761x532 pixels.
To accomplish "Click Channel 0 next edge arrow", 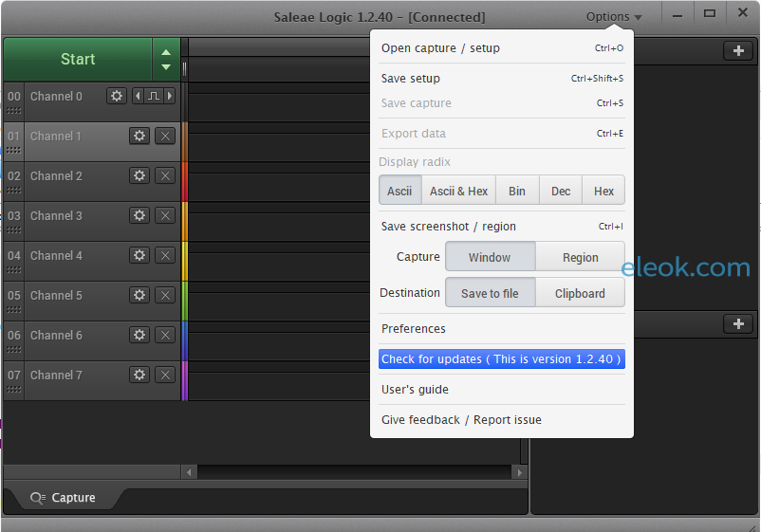I will [x=170, y=96].
